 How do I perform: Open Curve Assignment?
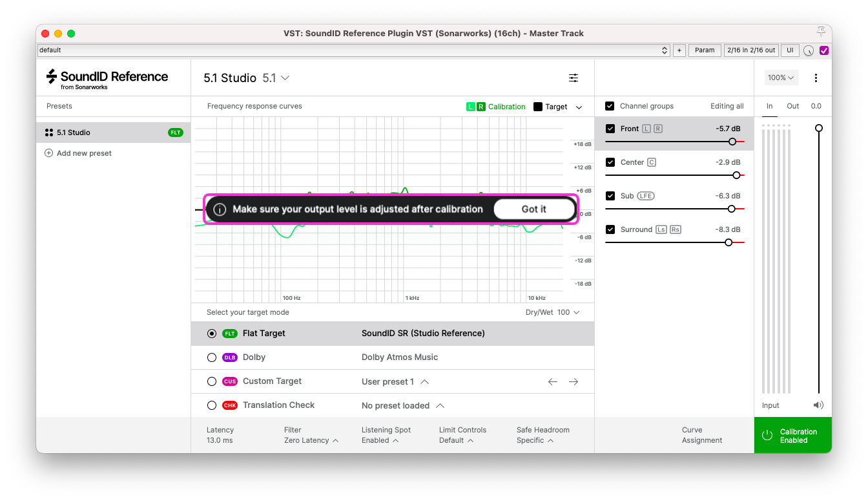[701, 435]
